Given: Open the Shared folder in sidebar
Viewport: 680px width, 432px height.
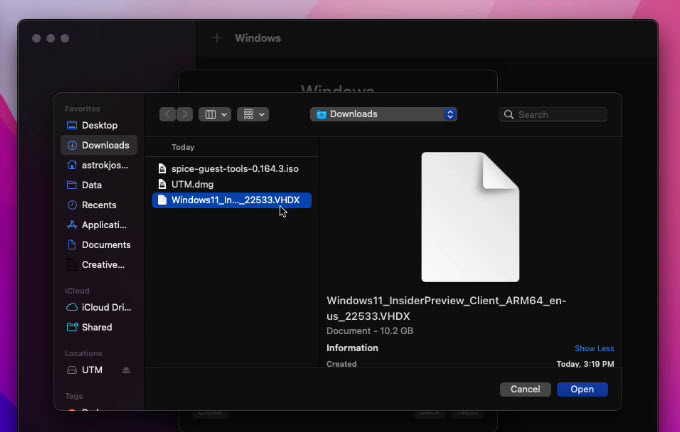Looking at the screenshot, I should pos(99,327).
